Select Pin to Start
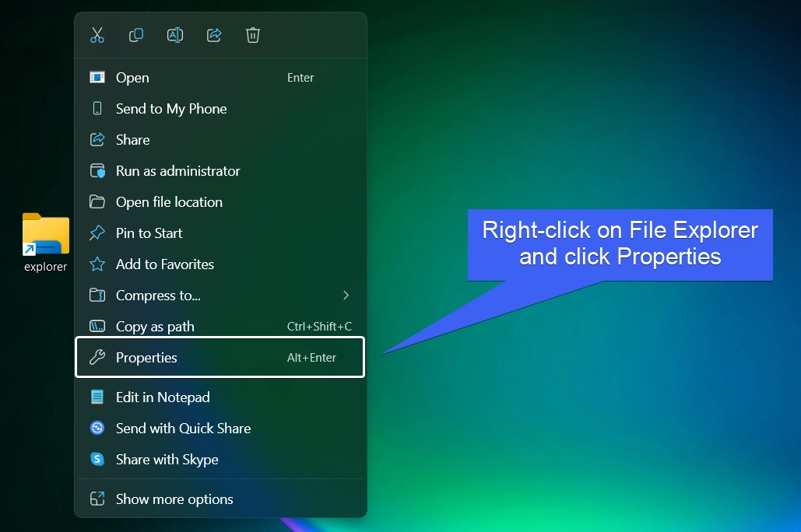Viewport: 801px width, 532px height. 221,233
